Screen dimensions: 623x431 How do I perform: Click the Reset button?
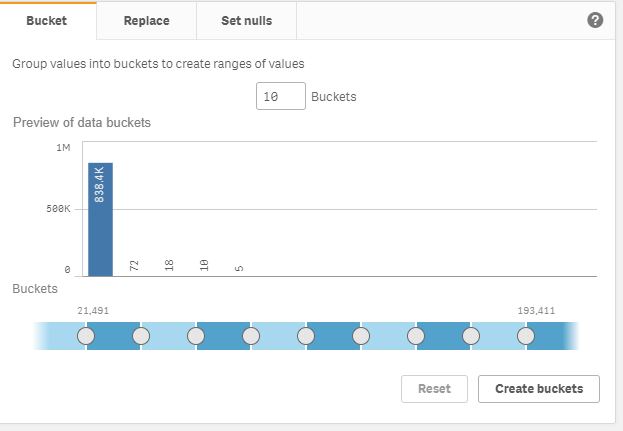tap(434, 389)
